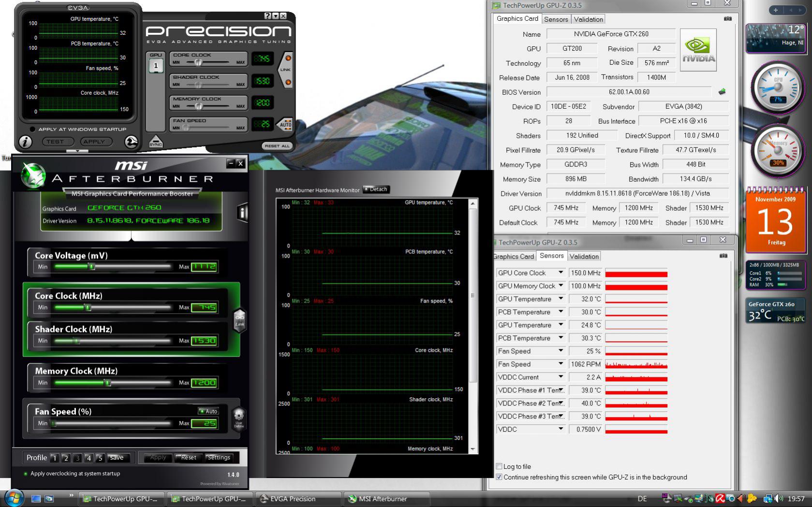Viewport: 812px width, 507px height.
Task: Open Fan Speed dropdown reading 1062 RPM
Action: (x=561, y=364)
